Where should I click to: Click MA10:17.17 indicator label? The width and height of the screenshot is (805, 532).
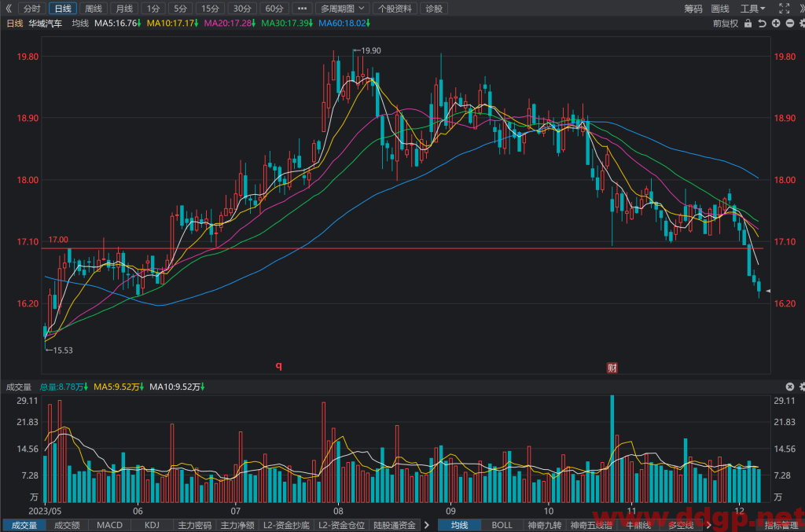pos(172,23)
